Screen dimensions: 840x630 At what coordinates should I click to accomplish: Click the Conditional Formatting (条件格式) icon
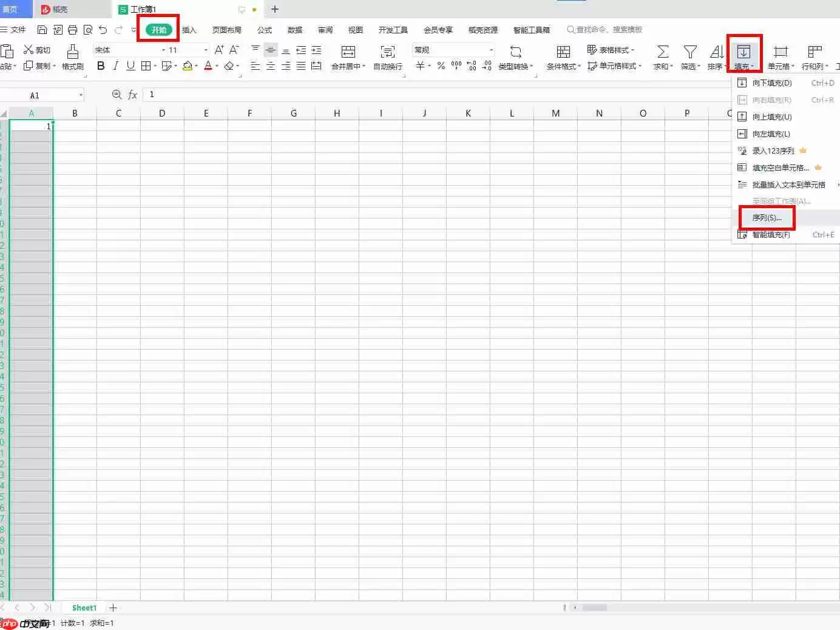(x=563, y=52)
